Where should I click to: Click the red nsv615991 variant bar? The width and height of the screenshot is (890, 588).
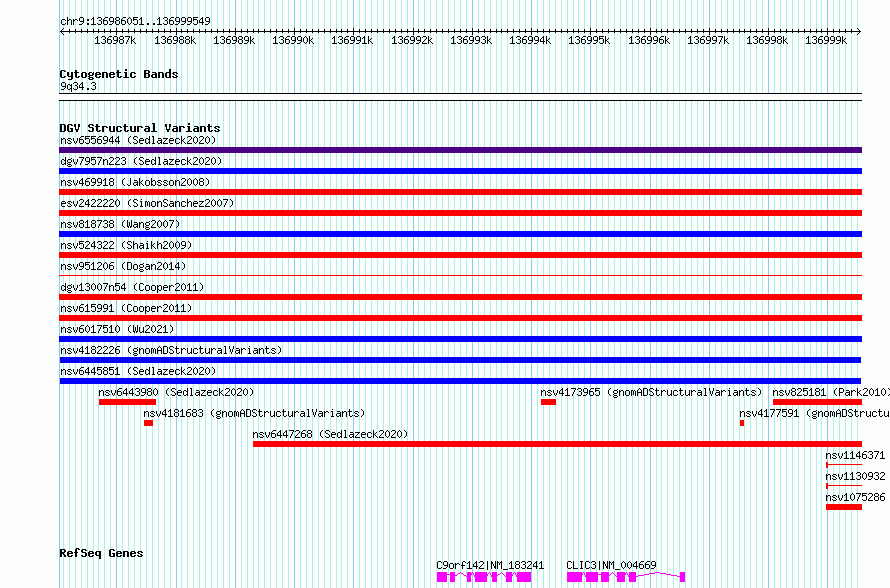tap(460, 318)
